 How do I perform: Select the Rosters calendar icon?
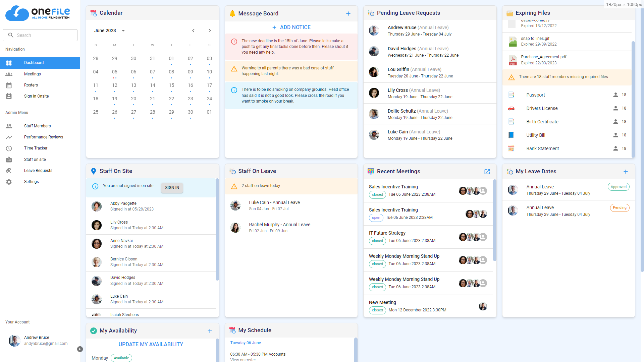tap(9, 85)
